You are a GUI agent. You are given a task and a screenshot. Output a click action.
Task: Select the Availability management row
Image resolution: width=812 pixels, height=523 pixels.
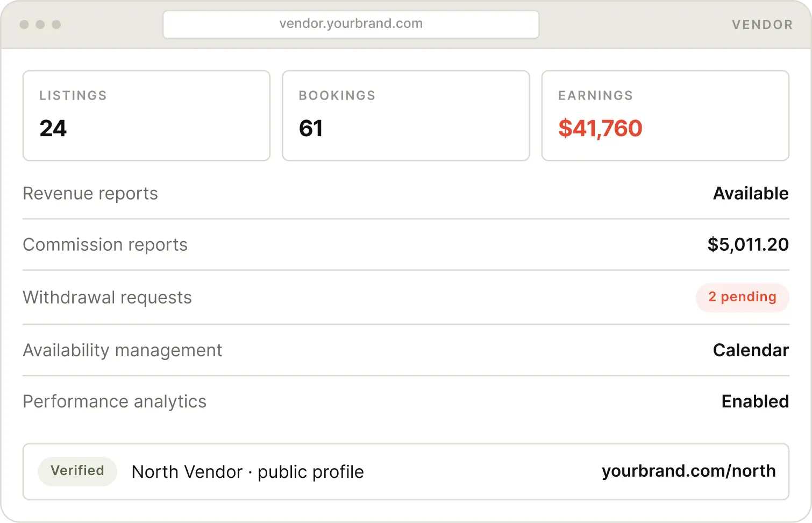tap(406, 350)
